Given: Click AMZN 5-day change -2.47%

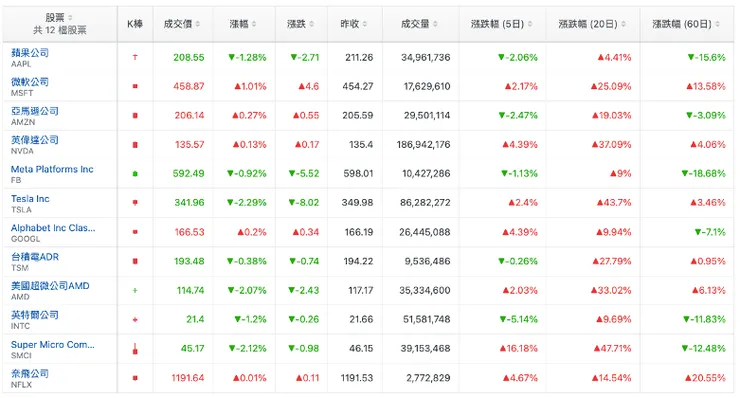Looking at the screenshot, I should tap(518, 115).
